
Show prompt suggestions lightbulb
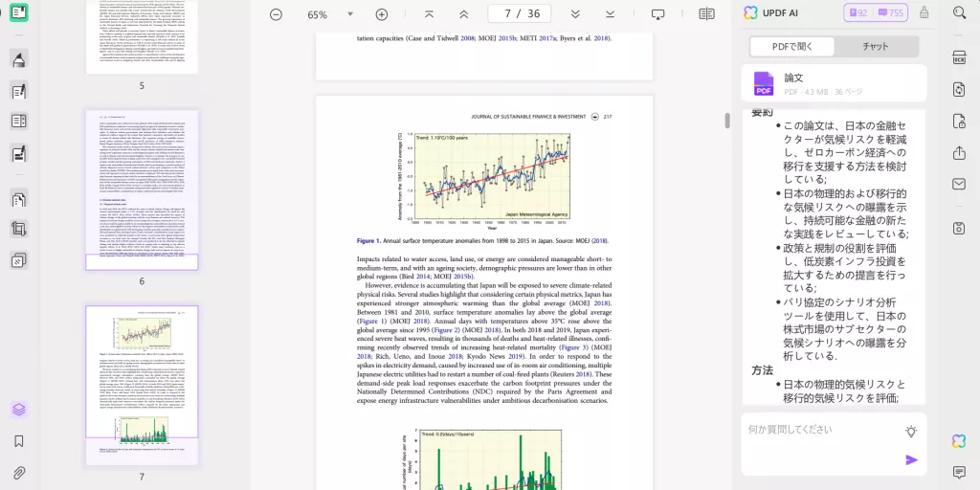(x=911, y=432)
